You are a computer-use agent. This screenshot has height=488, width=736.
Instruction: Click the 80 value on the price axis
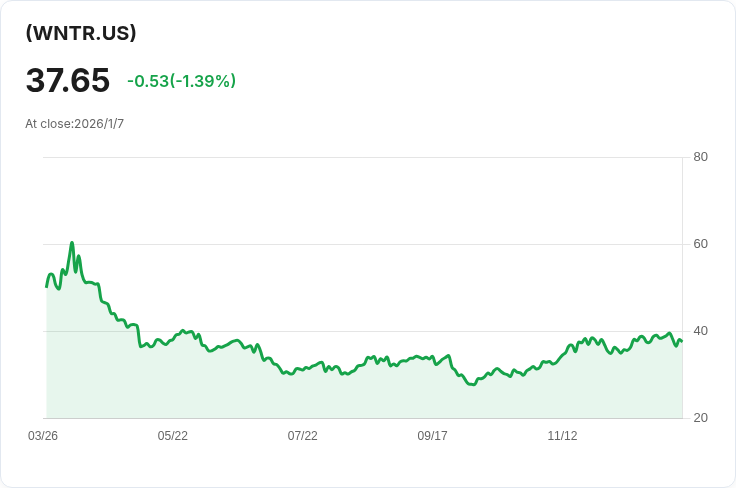[700, 157]
